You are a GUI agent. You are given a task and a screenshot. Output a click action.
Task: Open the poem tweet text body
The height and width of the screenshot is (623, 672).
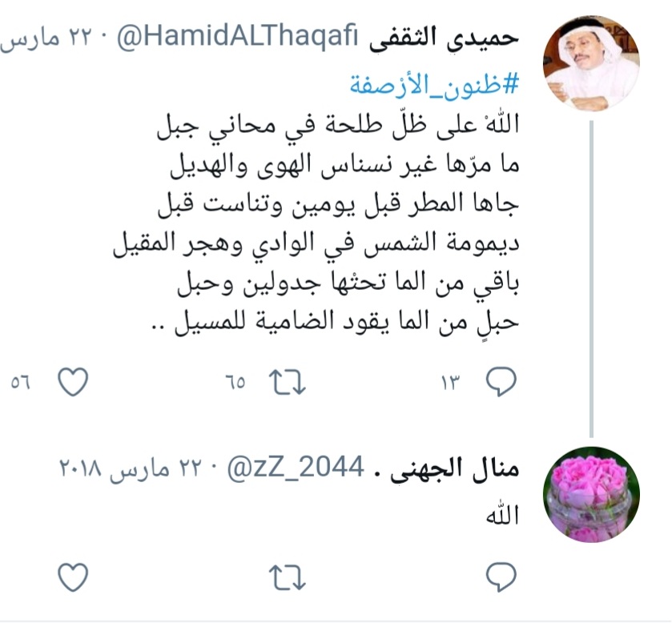click(316, 223)
